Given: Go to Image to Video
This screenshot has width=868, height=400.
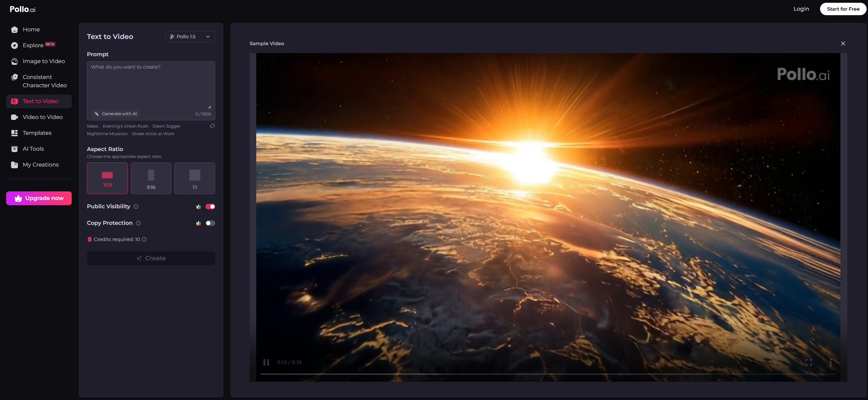Looking at the screenshot, I should click(x=39, y=61).
